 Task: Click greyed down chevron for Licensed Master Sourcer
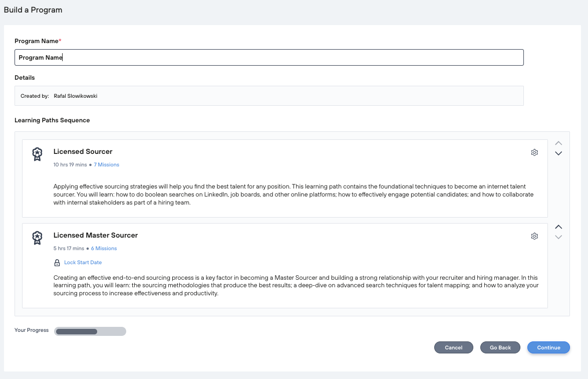559,237
